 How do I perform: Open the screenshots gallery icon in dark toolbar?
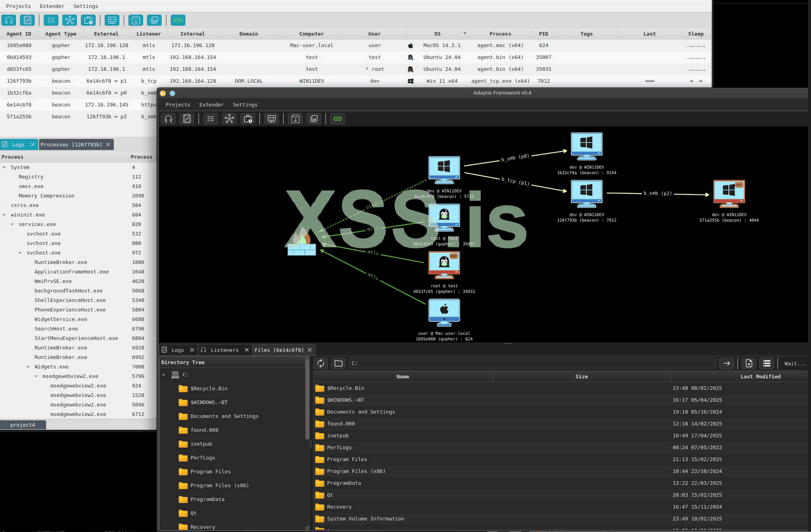(x=314, y=119)
